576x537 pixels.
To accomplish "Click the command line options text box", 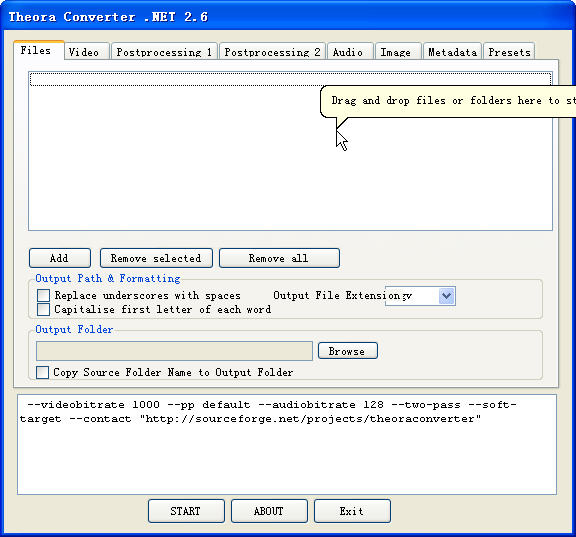I will click(x=287, y=444).
